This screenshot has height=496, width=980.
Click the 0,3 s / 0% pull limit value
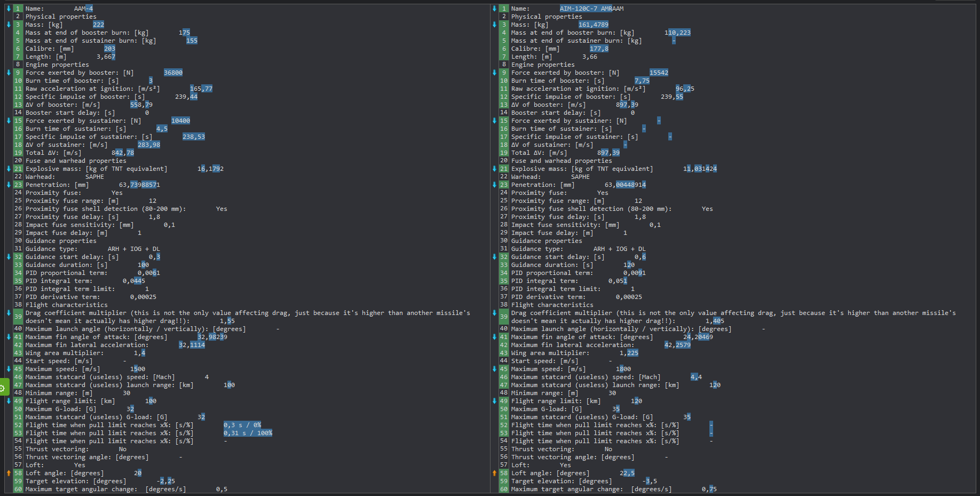[x=242, y=425]
